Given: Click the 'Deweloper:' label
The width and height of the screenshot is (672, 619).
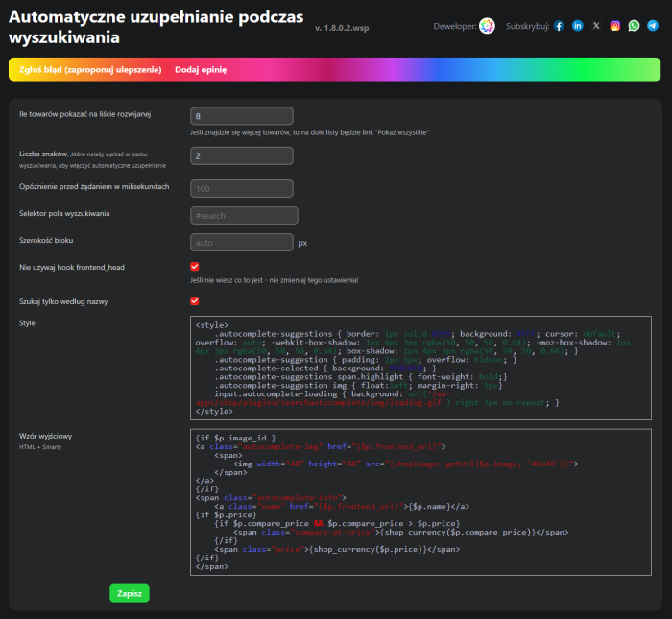Looking at the screenshot, I should coord(455,26).
